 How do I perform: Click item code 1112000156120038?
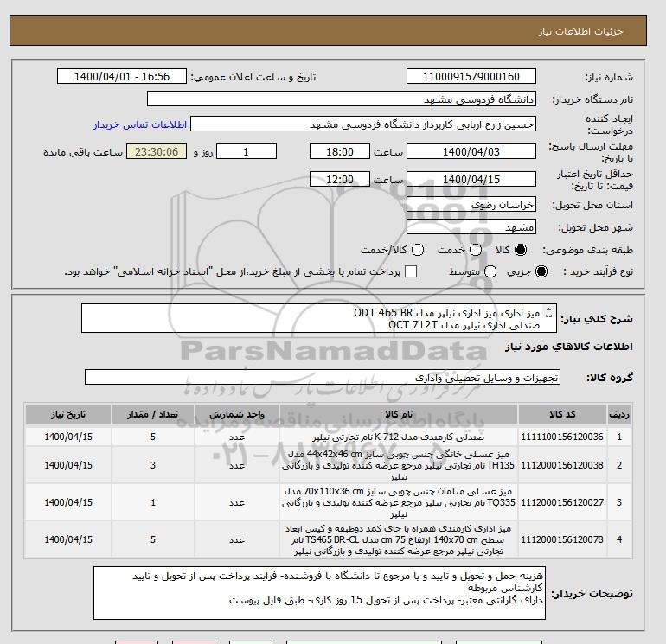562,465
